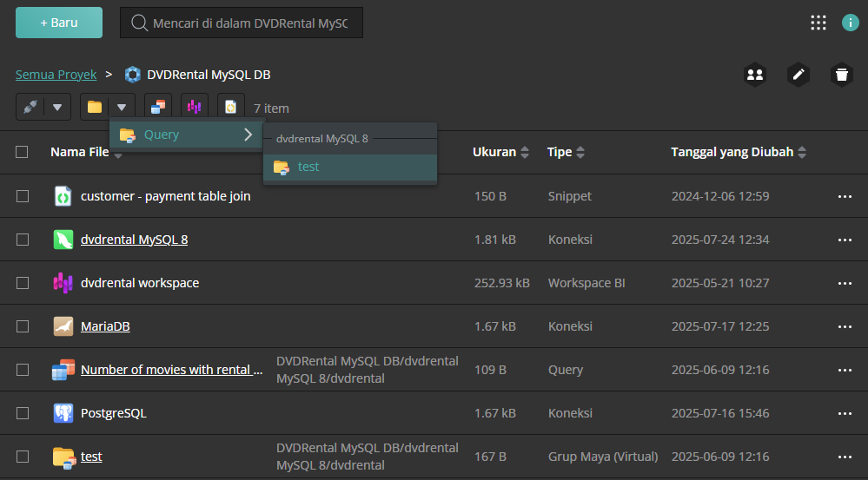Open the apps grid icon

pyautogui.click(x=818, y=23)
